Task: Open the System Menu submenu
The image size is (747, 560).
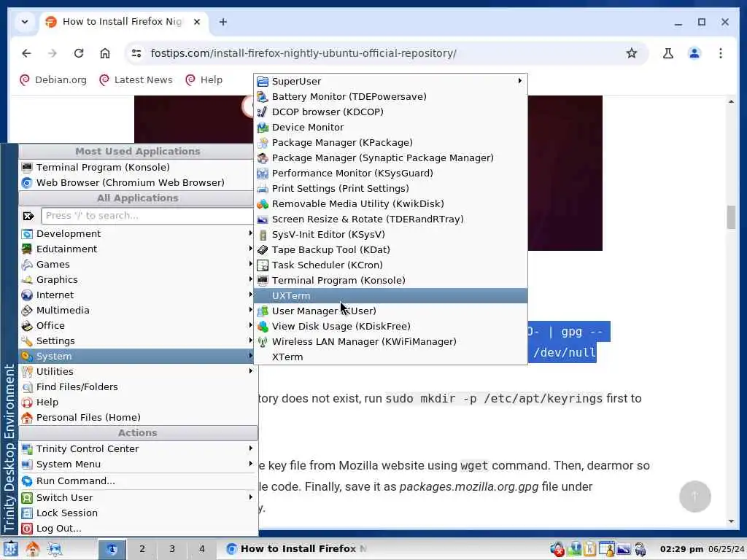Action: [138, 464]
